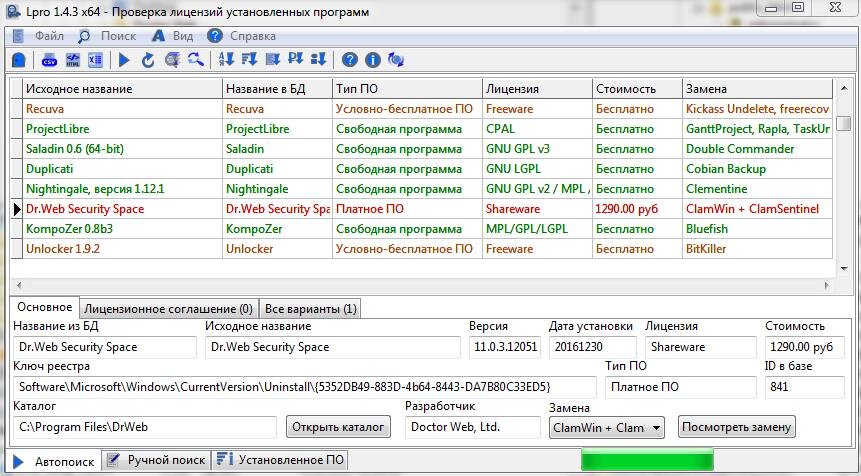
Task: Select Nightingale, версия 1.12.1 row
Action: pyautogui.click(x=422, y=189)
